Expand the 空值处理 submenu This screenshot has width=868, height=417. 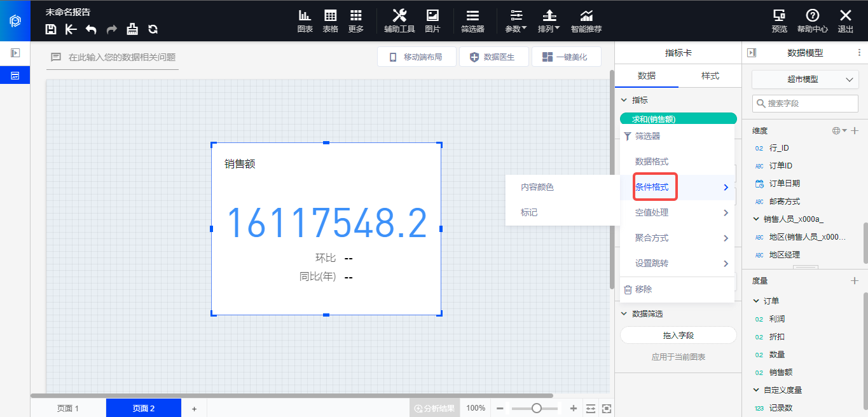(677, 212)
